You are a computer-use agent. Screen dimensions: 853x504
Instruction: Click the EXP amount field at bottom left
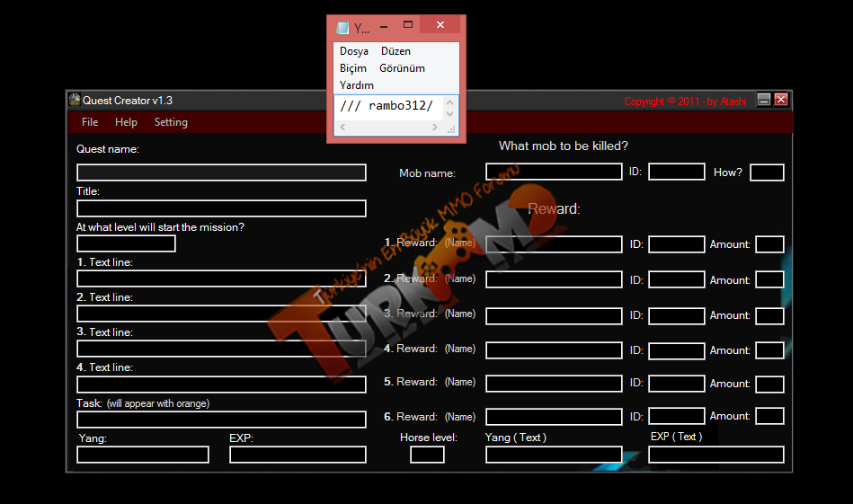(x=298, y=455)
